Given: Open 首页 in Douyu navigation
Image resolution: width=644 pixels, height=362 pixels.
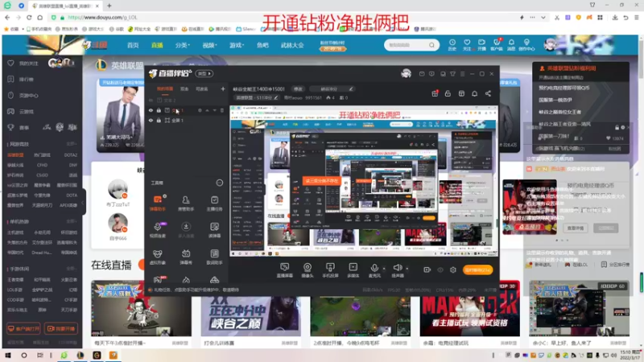Looking at the screenshot, I should pos(133,45).
